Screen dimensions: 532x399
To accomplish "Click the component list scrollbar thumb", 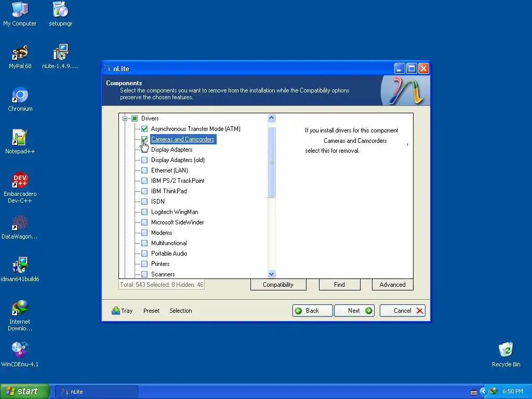I will coord(271,162).
